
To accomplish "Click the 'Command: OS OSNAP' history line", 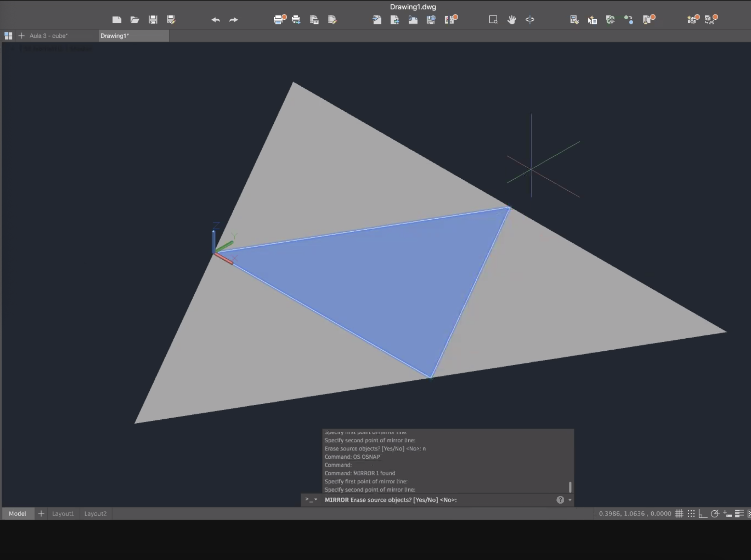I will click(x=352, y=457).
